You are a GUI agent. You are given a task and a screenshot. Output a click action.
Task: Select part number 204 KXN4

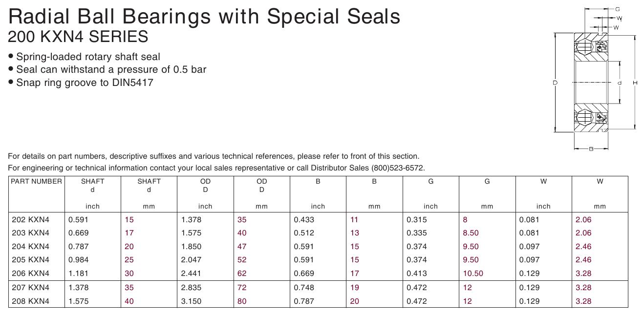30,247
